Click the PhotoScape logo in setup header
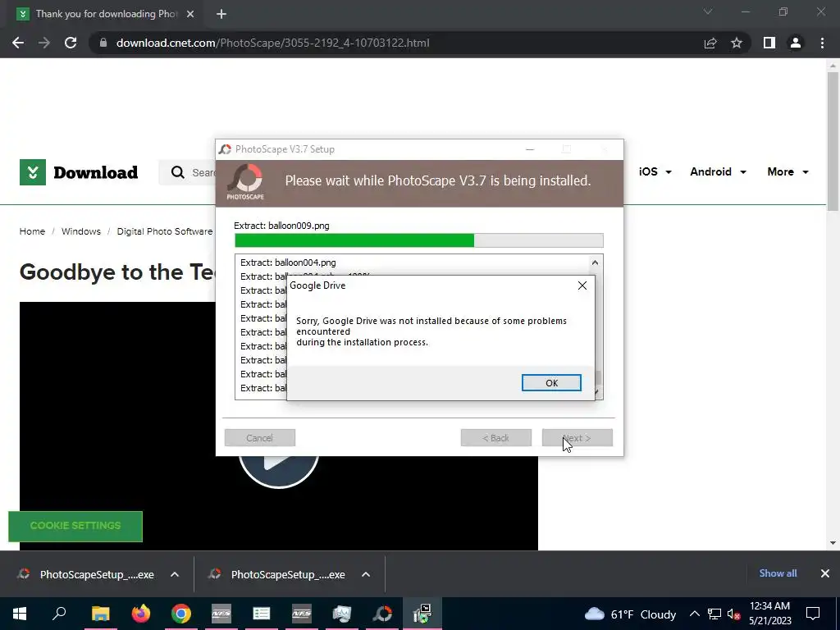This screenshot has height=630, width=840. coord(245,183)
